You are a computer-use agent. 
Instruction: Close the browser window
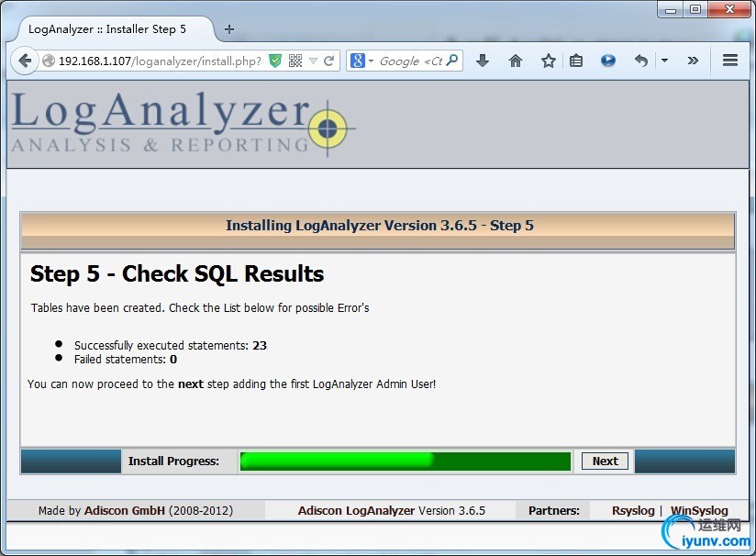[729, 9]
